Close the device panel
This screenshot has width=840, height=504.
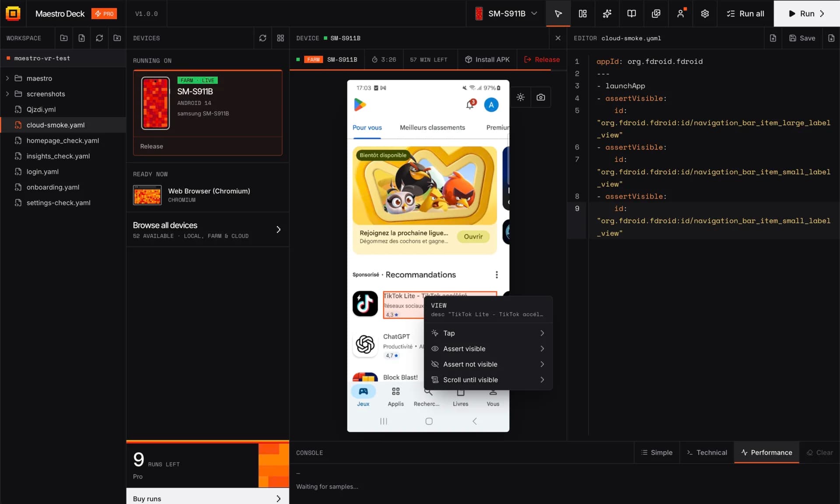click(x=558, y=38)
